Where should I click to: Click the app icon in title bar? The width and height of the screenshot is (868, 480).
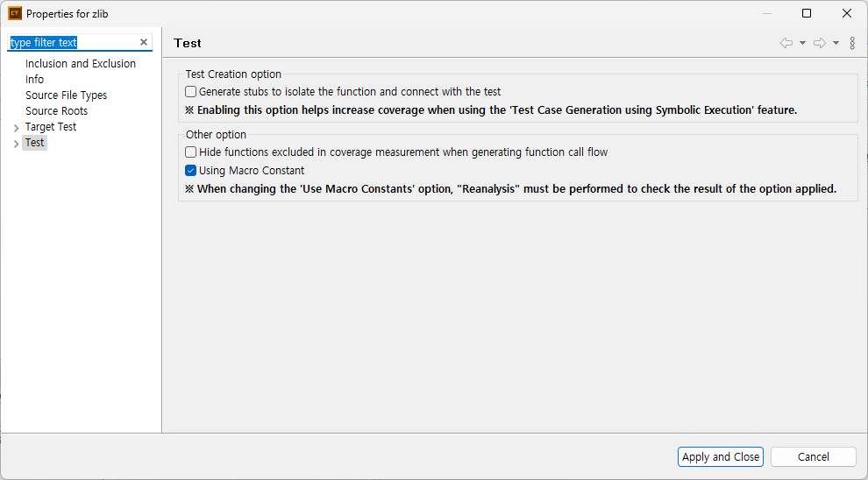pos(15,13)
